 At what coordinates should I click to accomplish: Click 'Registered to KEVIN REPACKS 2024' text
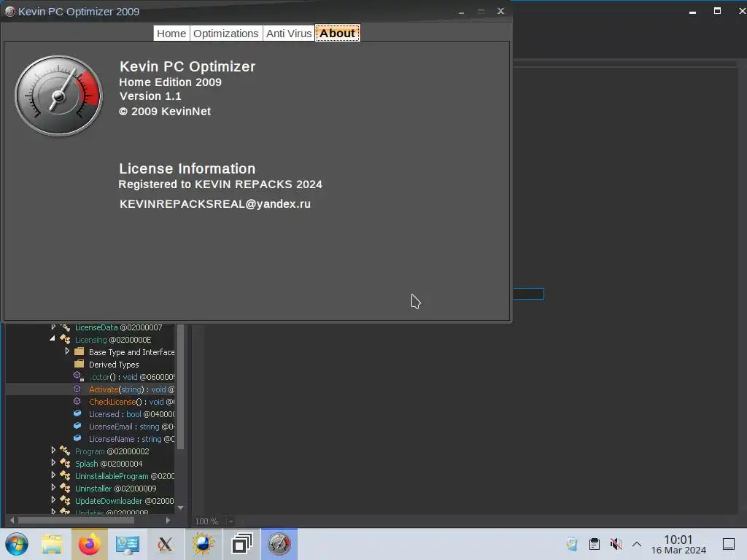click(x=220, y=184)
